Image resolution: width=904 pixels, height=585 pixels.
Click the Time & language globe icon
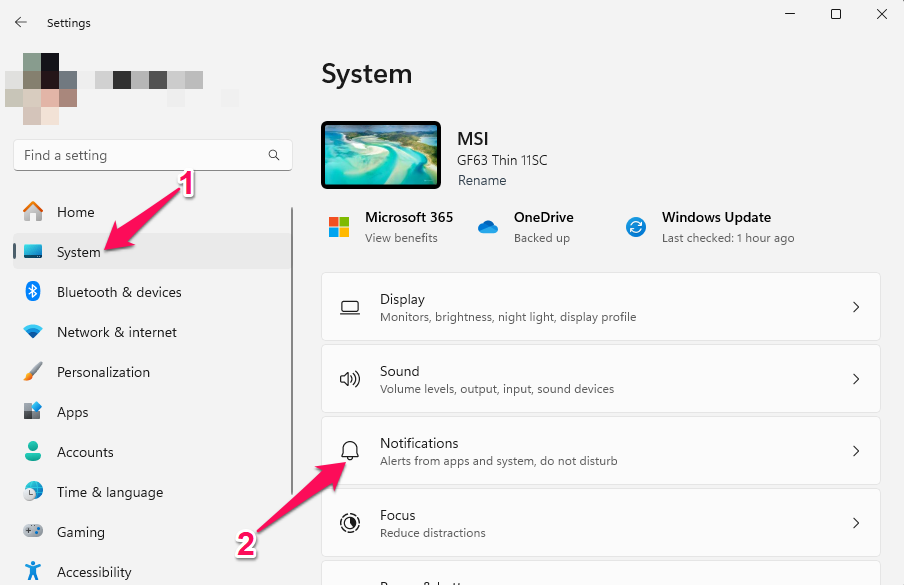coord(33,492)
